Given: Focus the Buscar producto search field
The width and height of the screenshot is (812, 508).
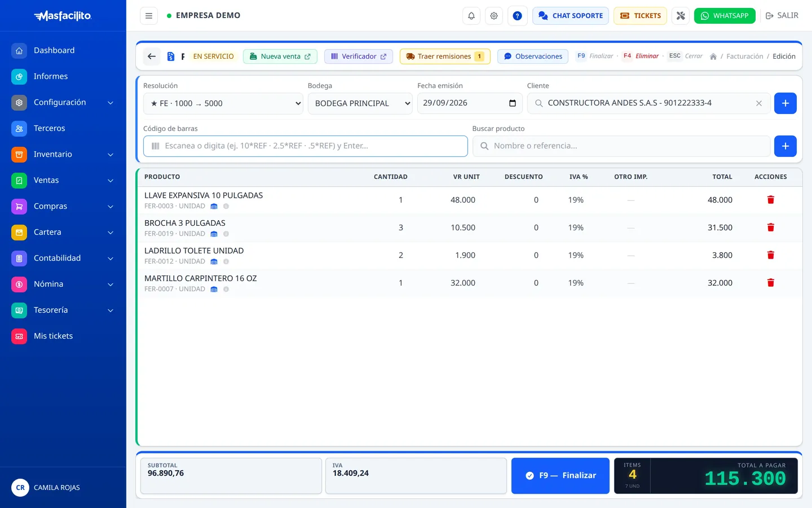Looking at the screenshot, I should pos(621,146).
